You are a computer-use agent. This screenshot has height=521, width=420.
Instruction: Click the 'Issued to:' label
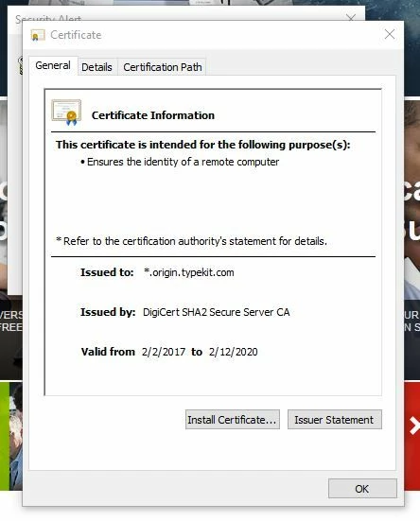pyautogui.click(x=107, y=272)
